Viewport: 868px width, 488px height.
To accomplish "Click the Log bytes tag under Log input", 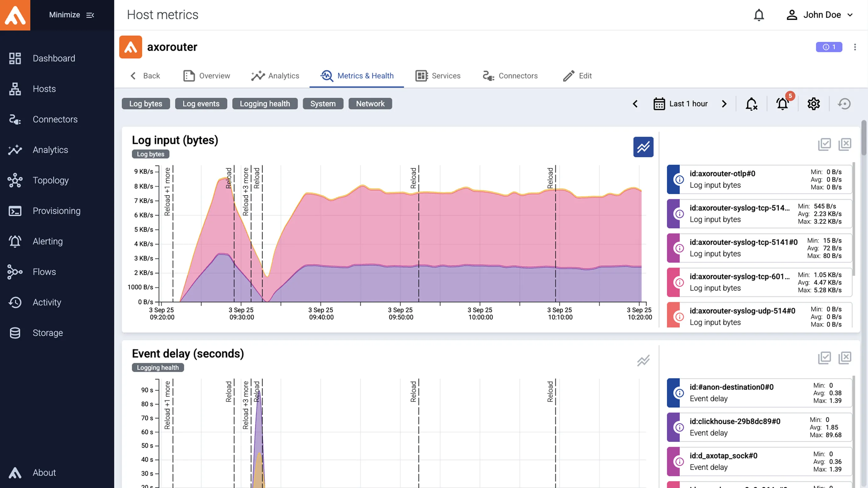I will (151, 154).
